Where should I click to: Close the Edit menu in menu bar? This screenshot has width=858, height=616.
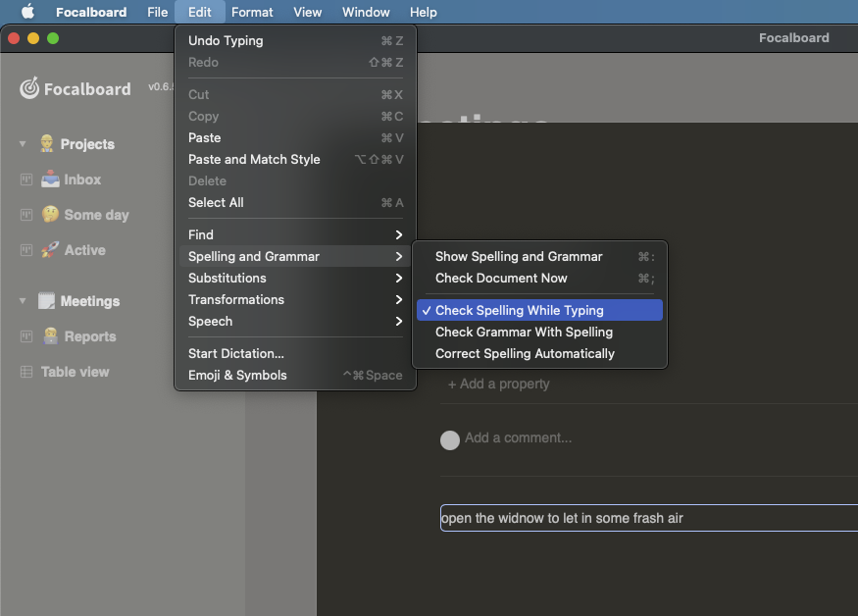pyautogui.click(x=200, y=12)
